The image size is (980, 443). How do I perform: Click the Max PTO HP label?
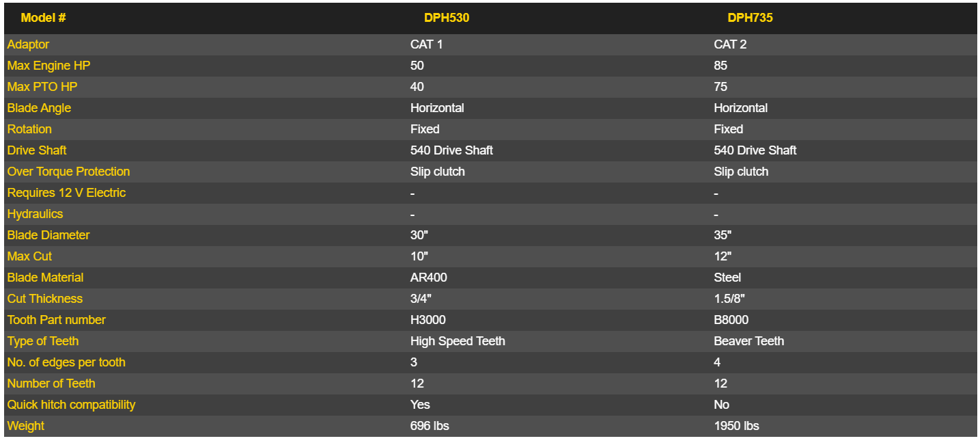[x=42, y=87]
